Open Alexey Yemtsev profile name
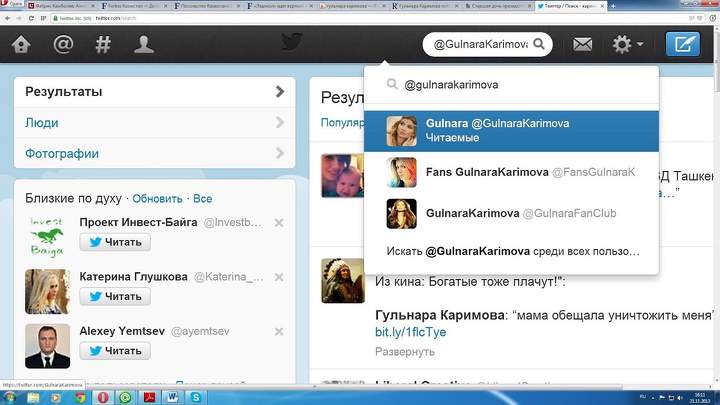Screen dimensions: 720x405 pyautogui.click(x=122, y=331)
